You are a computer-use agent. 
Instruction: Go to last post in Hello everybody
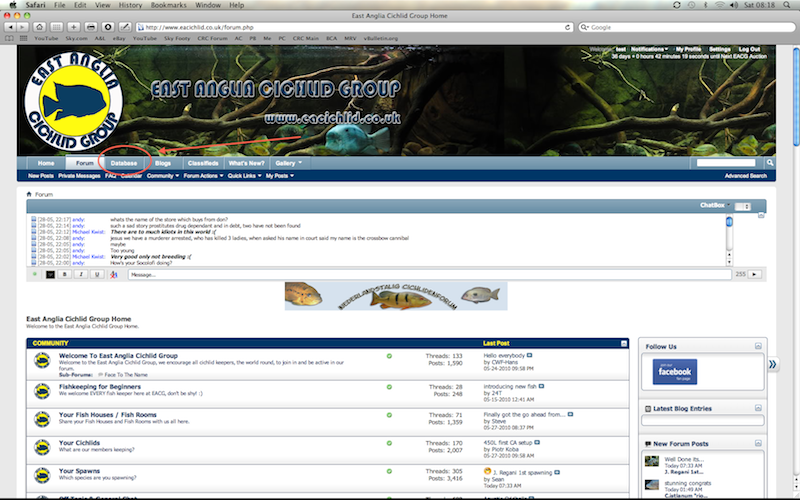pos(530,355)
